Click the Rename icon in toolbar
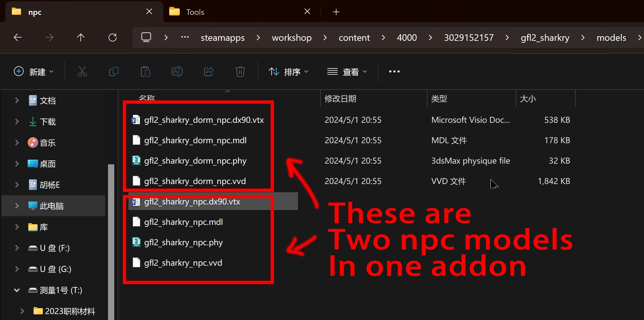 click(x=177, y=71)
